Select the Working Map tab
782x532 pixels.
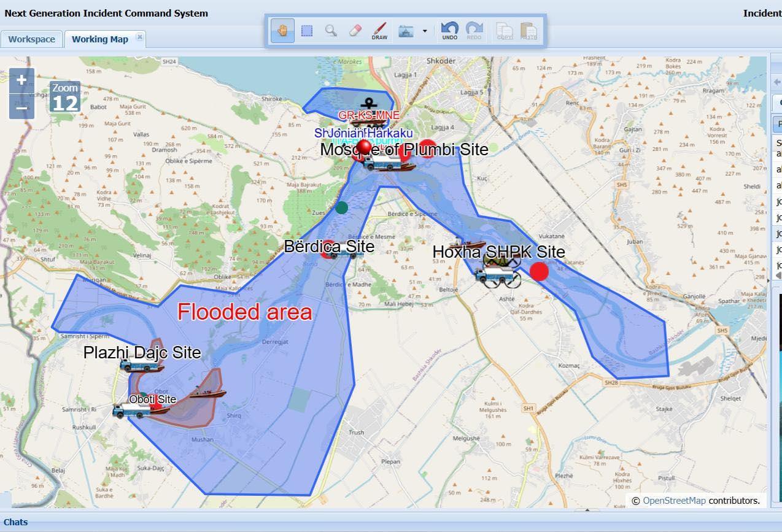[99, 39]
